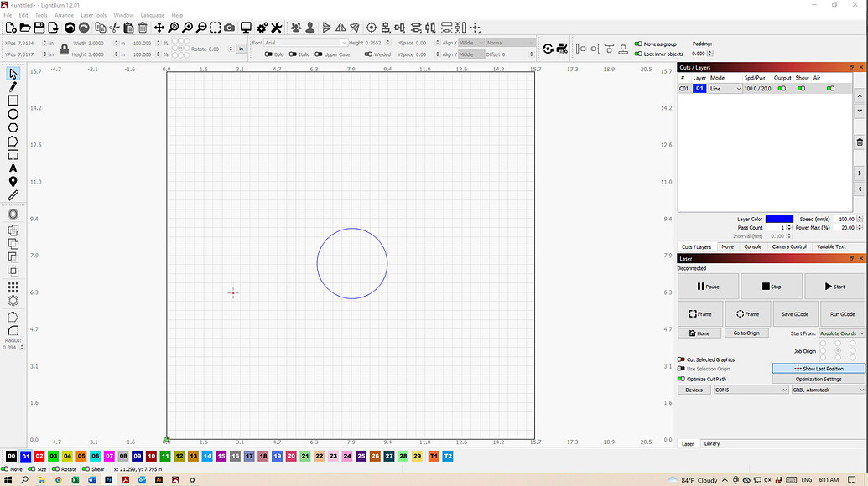868x486 pixels.
Task: Select the Text creation tool
Action: pos(13,168)
